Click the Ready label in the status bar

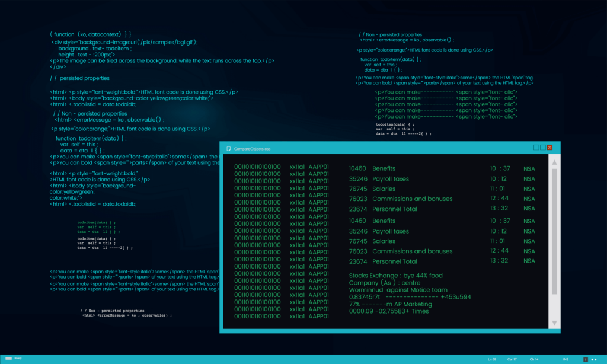click(18, 359)
